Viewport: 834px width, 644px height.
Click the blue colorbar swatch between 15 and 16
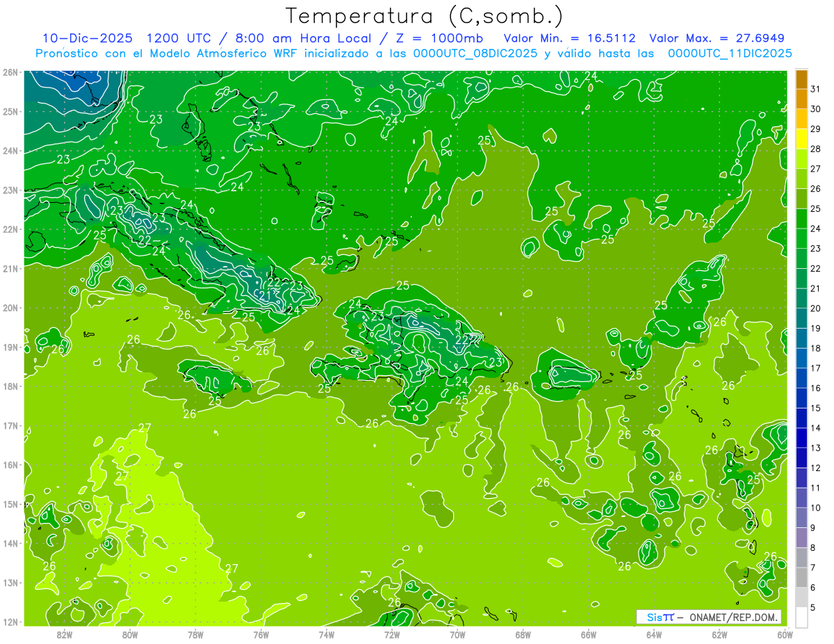(x=801, y=398)
